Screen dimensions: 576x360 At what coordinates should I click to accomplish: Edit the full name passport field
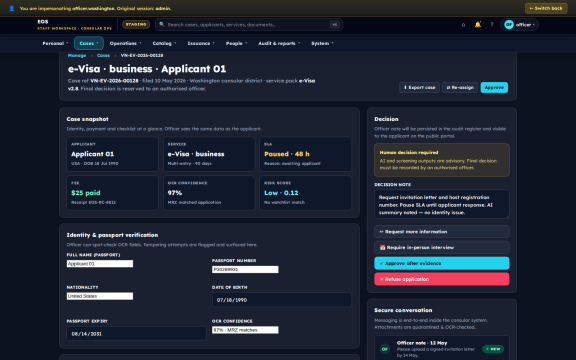click(x=100, y=264)
